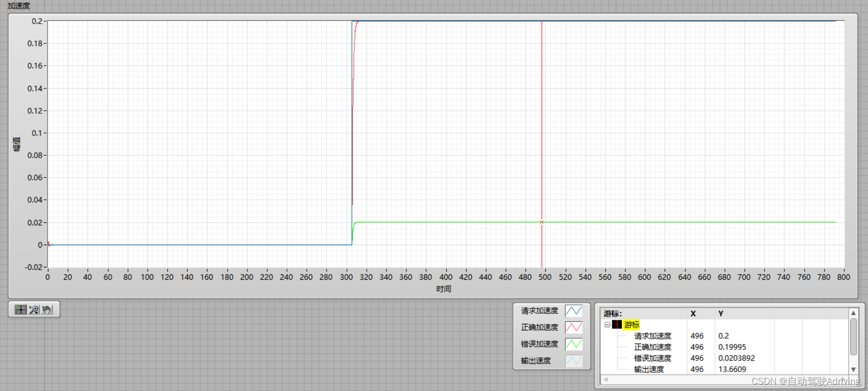
Task: Click the 正确加速度 legend label
Action: tap(539, 327)
